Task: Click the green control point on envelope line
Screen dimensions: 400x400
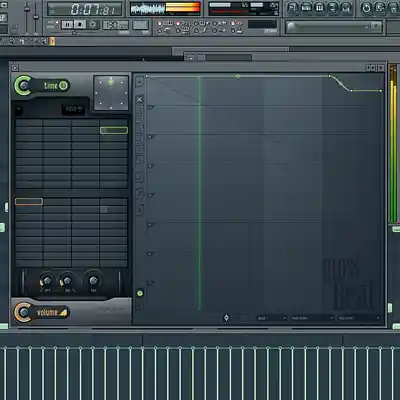Action: [238, 76]
